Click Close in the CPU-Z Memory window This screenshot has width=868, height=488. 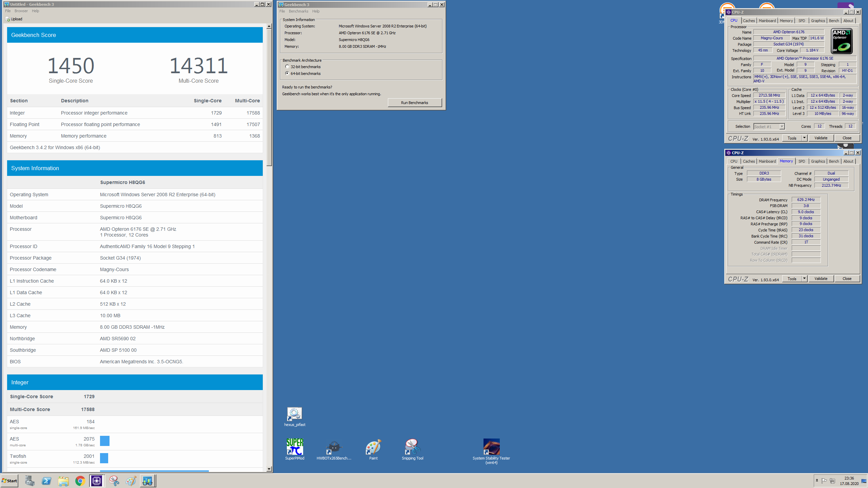click(847, 279)
